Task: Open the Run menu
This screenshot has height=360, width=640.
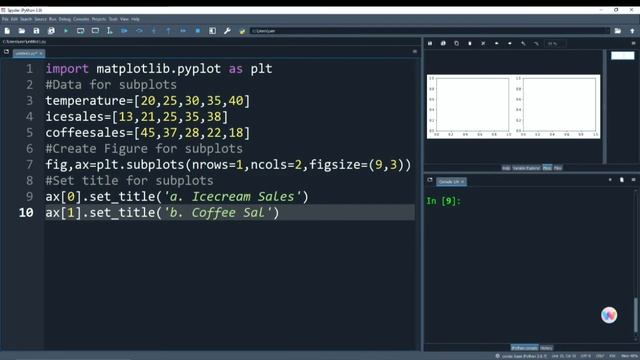Action: pos(53,19)
